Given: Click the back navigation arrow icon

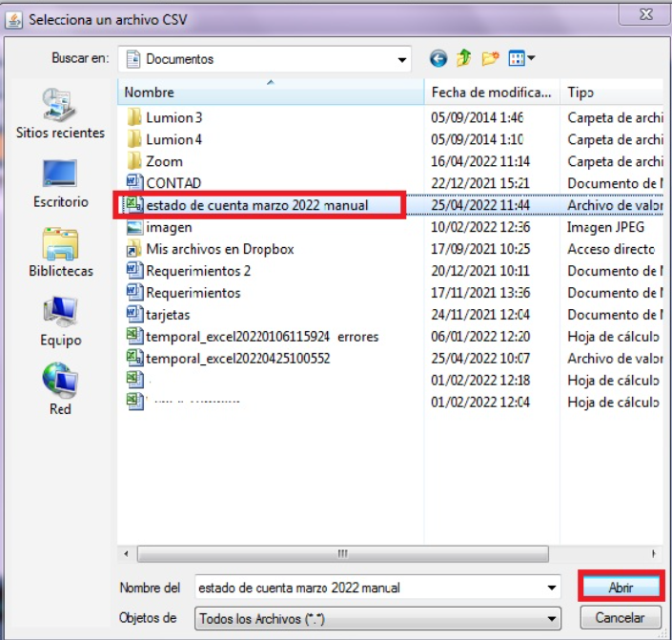Looking at the screenshot, I should point(438,59).
